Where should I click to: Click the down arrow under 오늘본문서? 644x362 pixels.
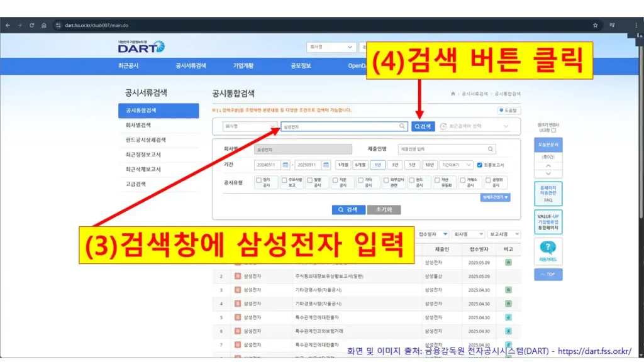coord(548,173)
